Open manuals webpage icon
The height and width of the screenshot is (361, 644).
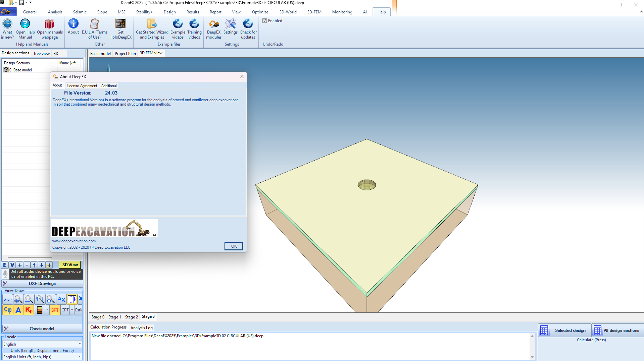(x=50, y=29)
